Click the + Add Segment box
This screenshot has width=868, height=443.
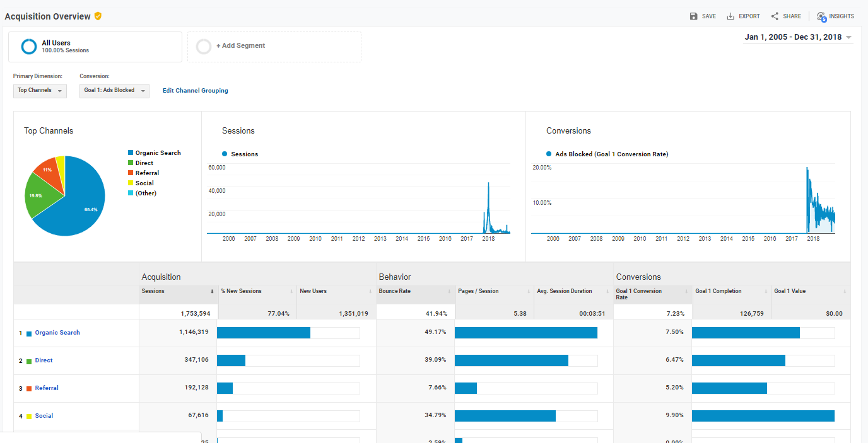pyautogui.click(x=274, y=47)
